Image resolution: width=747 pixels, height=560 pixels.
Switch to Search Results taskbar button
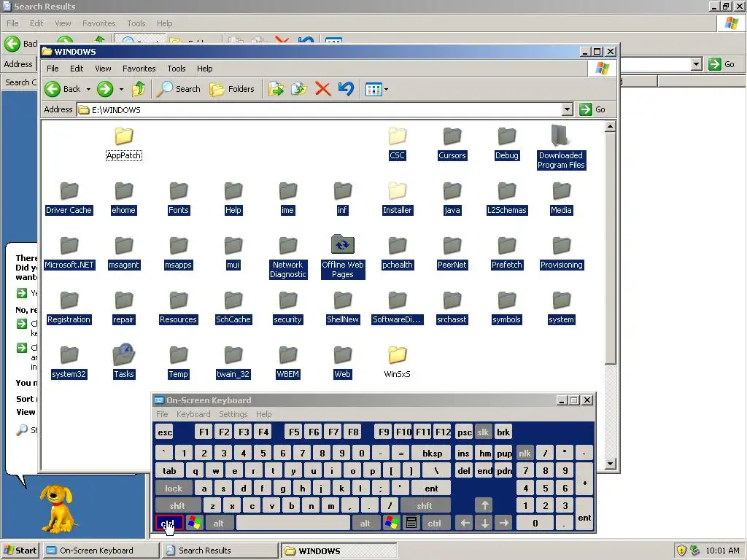pos(220,551)
